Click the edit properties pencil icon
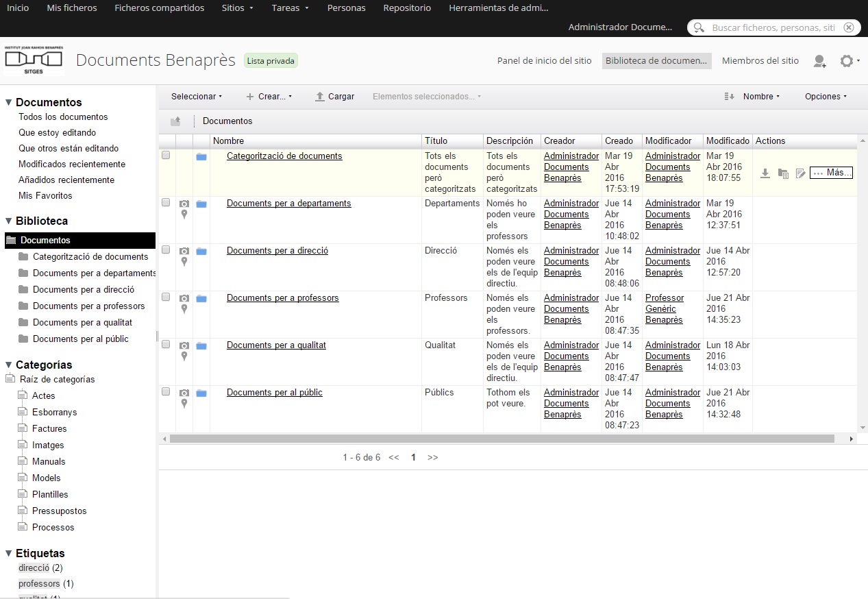 [800, 173]
